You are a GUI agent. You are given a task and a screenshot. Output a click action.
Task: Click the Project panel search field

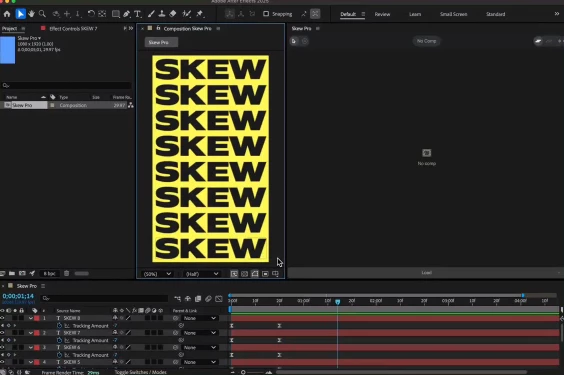click(67, 85)
